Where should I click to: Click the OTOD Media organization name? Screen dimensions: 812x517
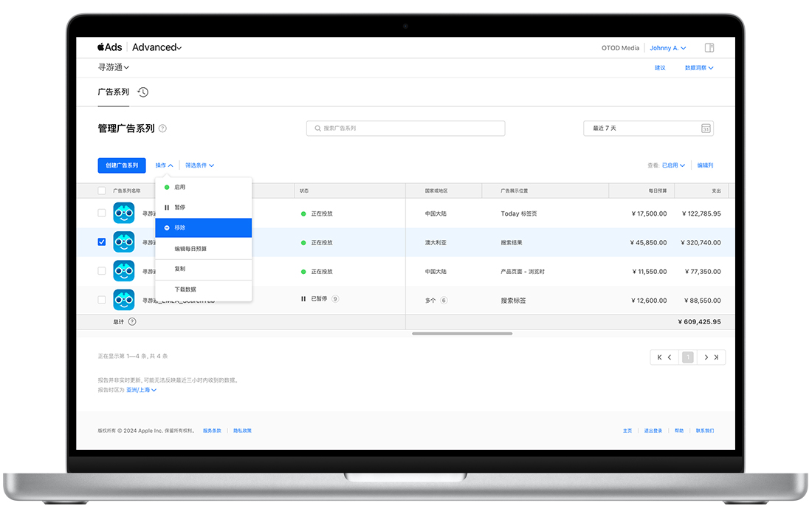point(620,48)
